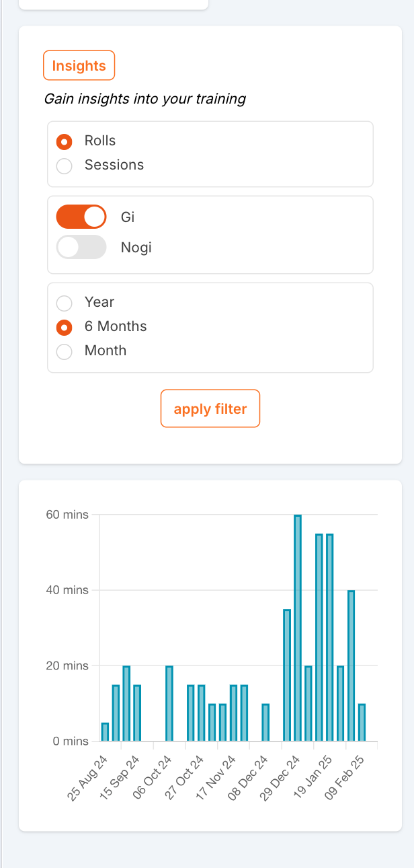Click the 40 mins bar near 09 Feb 25
The image size is (414, 868).
351,666
